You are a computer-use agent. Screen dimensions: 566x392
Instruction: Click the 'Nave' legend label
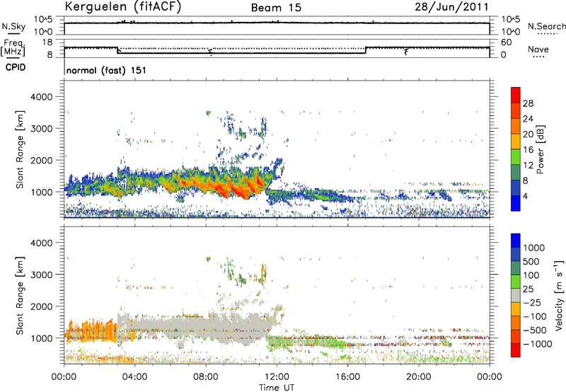pyautogui.click(x=538, y=50)
